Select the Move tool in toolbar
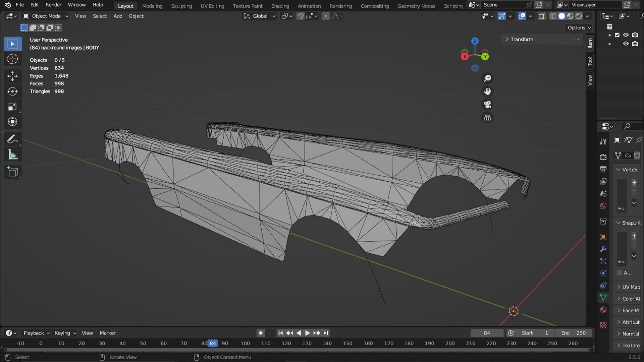This screenshot has height=362, width=644. click(x=12, y=76)
